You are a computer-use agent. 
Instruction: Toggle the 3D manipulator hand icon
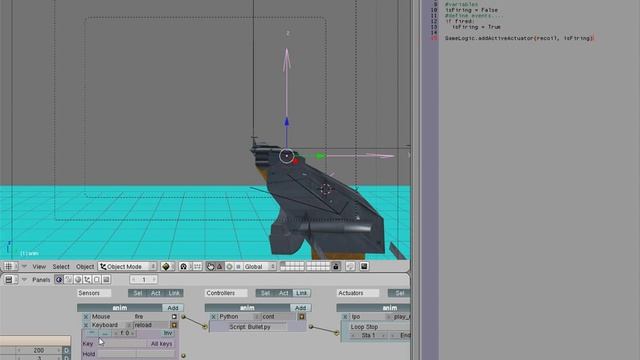210,267
